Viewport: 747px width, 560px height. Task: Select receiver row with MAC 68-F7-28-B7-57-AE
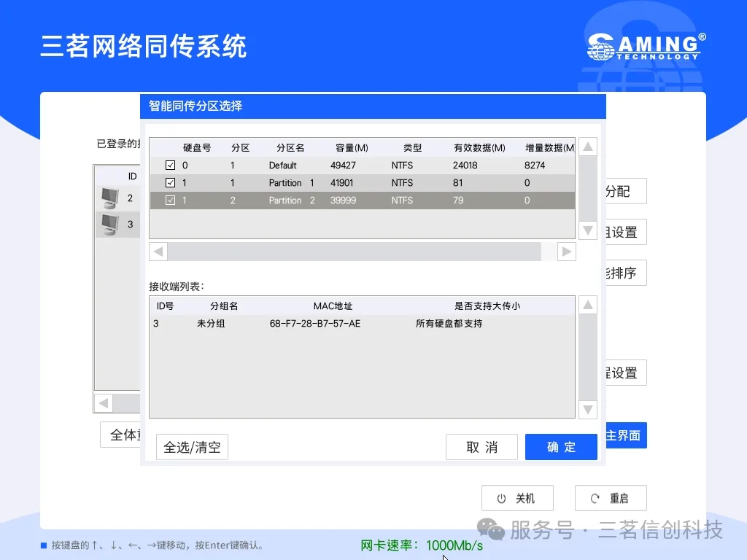click(x=314, y=323)
